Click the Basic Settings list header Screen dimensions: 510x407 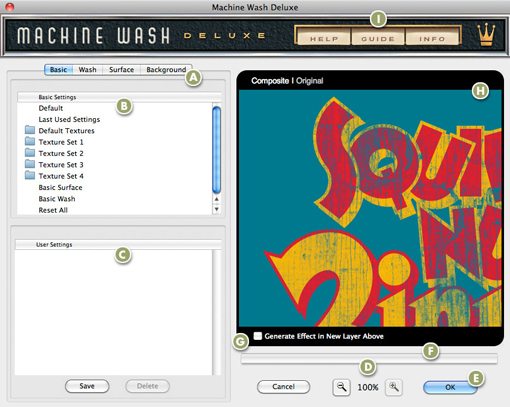click(x=119, y=97)
